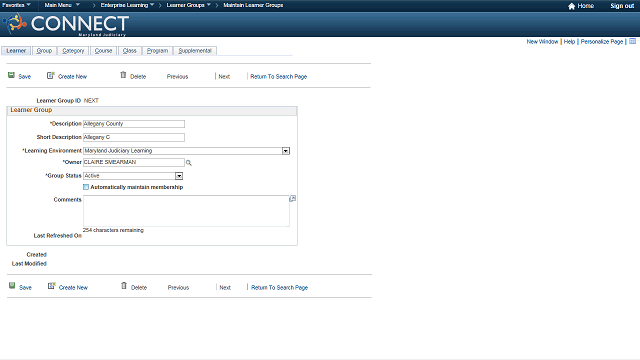This screenshot has height=360, width=640.
Task: Click the top Save disk icon
Action: 11,76
